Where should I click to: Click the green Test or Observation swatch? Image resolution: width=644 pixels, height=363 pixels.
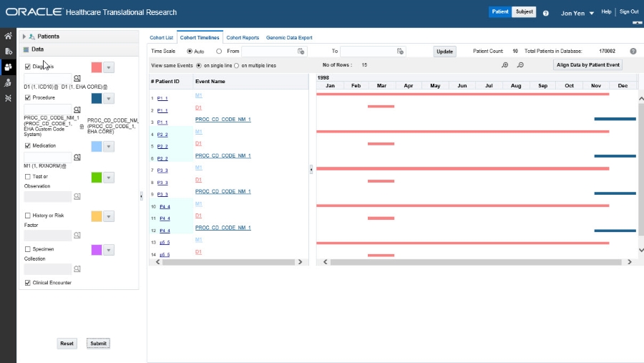97,178
